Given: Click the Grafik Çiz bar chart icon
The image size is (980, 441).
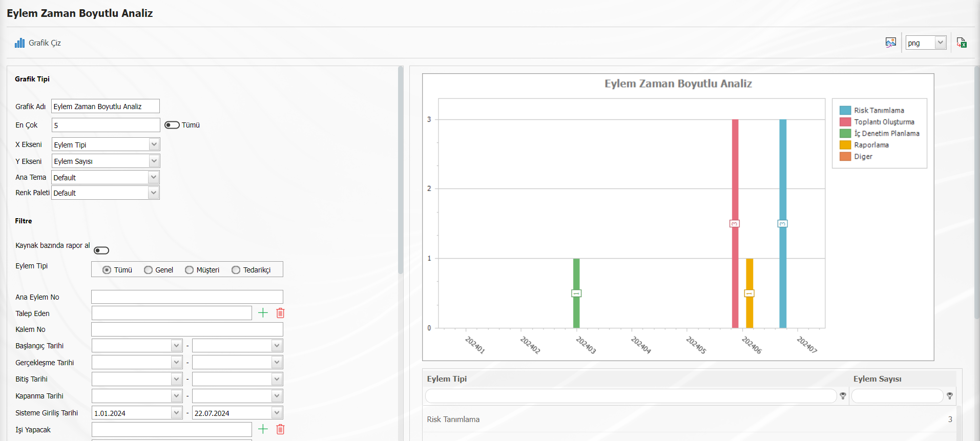Looking at the screenshot, I should [19, 43].
